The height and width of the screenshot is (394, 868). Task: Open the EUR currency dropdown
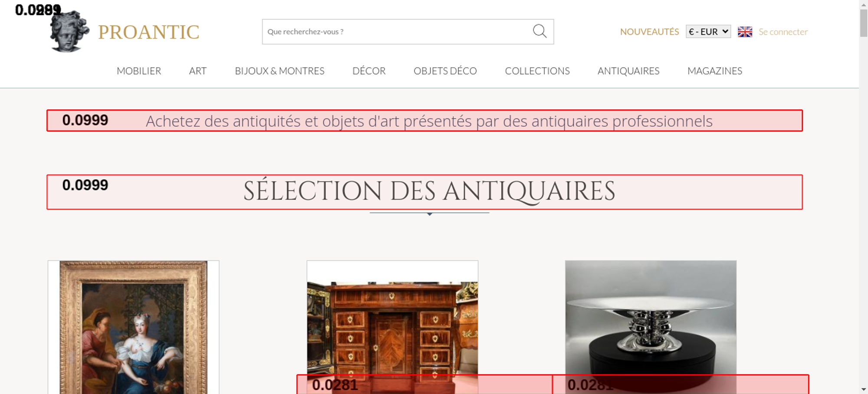(708, 32)
